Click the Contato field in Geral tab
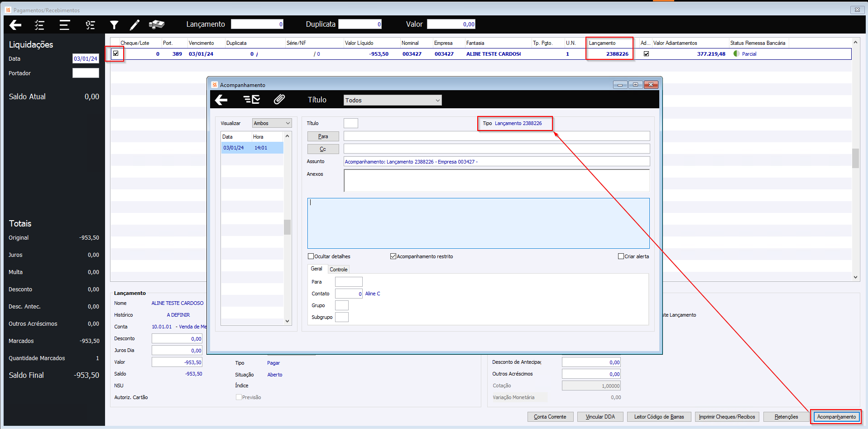This screenshot has width=868, height=429. 349,294
